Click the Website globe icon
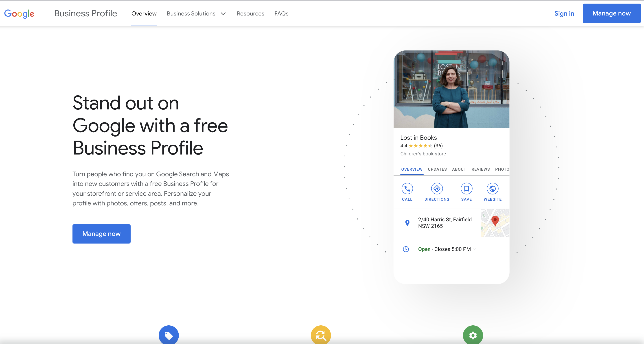This screenshot has width=644, height=344. coord(493,189)
